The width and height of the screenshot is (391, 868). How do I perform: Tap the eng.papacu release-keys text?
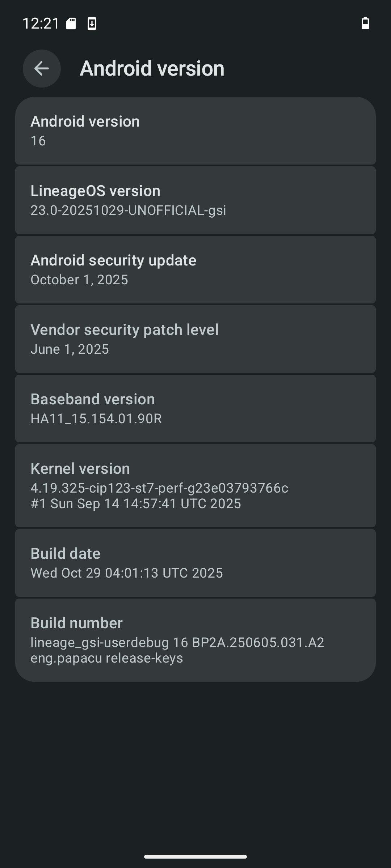[107, 658]
